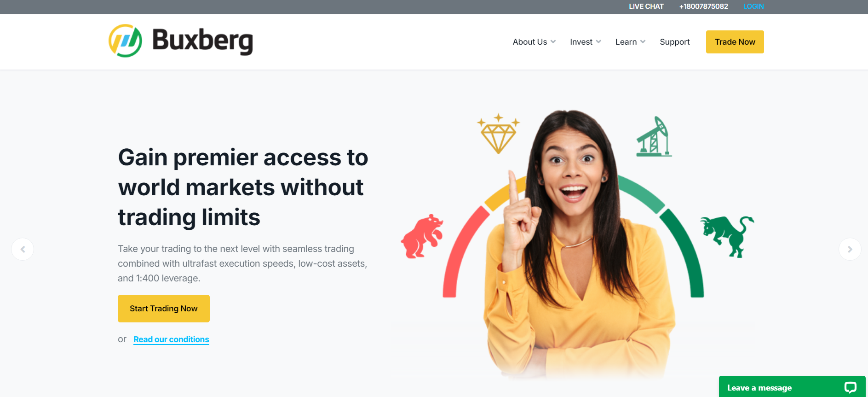This screenshot has height=397, width=868.
Task: Go to previous slide with left arrow
Action: point(23,249)
